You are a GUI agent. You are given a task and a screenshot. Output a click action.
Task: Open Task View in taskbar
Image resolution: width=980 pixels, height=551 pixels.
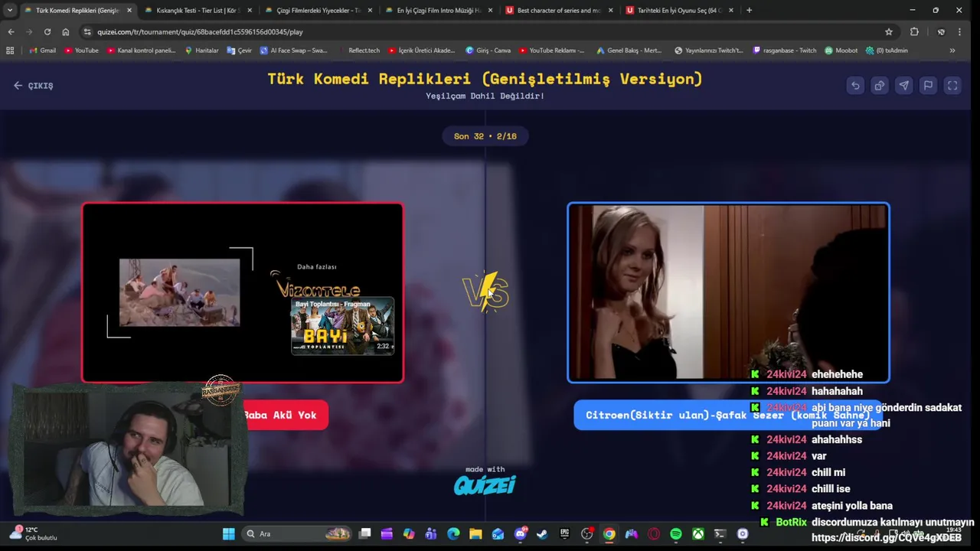365,534
